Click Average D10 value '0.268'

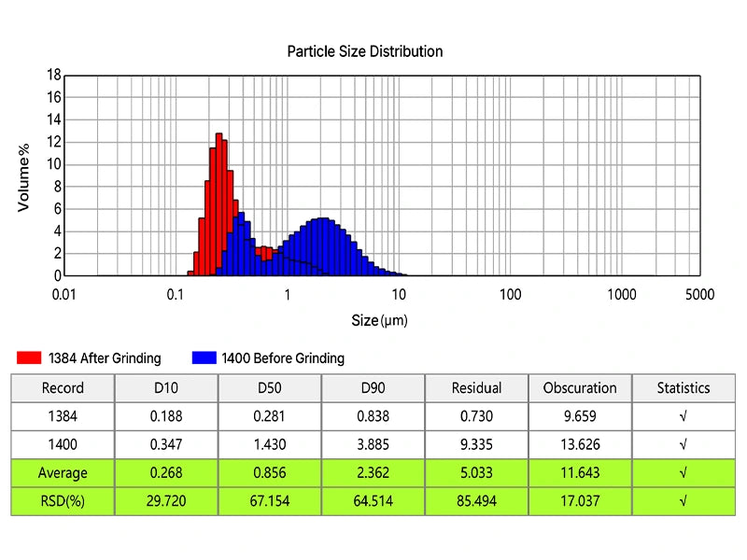click(166, 473)
